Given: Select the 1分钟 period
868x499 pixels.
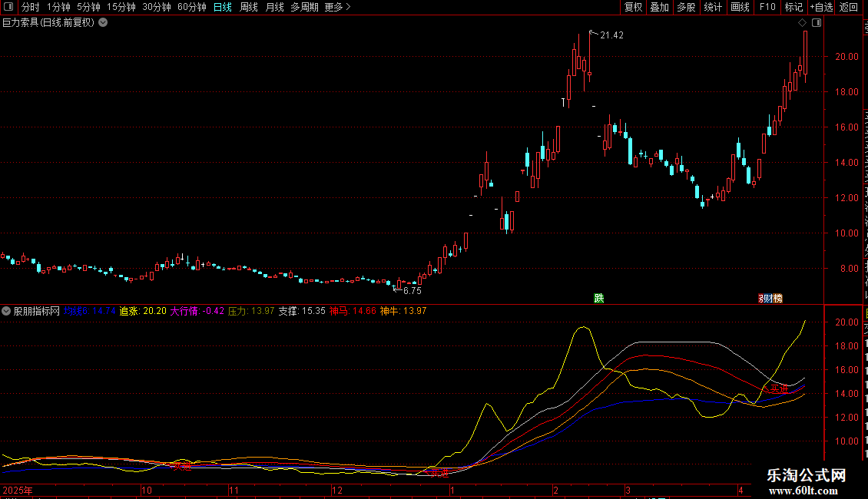Looking at the screenshot, I should [58, 7].
